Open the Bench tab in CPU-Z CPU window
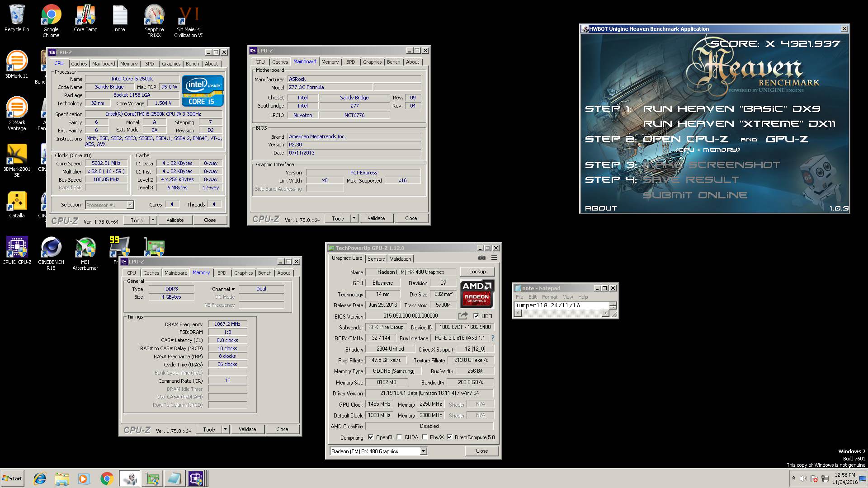 tap(192, 64)
